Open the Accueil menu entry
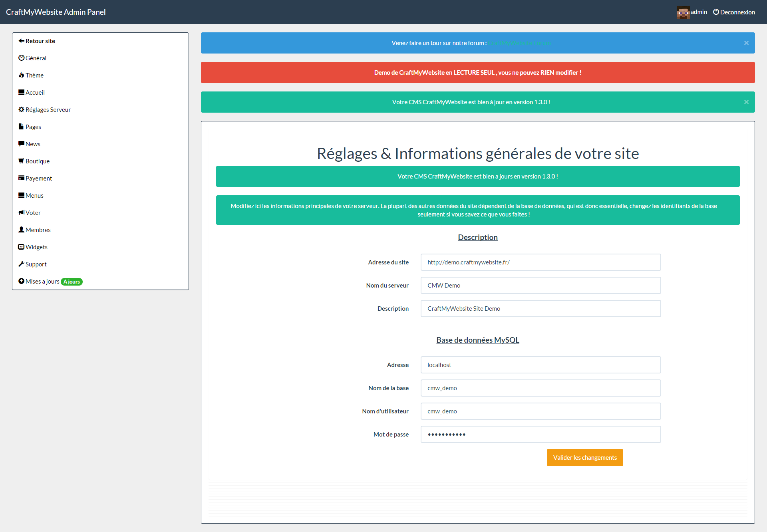The height and width of the screenshot is (532, 767). point(35,93)
